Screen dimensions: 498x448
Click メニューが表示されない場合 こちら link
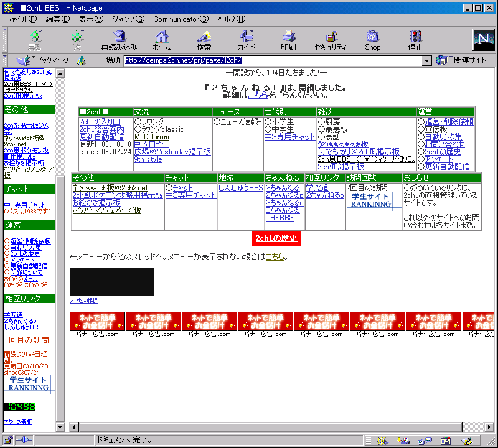pyautogui.click(x=275, y=257)
